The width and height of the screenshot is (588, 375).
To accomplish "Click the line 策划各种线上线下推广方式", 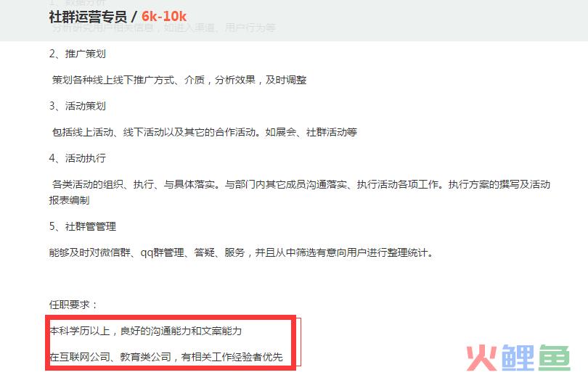I will pos(179,80).
